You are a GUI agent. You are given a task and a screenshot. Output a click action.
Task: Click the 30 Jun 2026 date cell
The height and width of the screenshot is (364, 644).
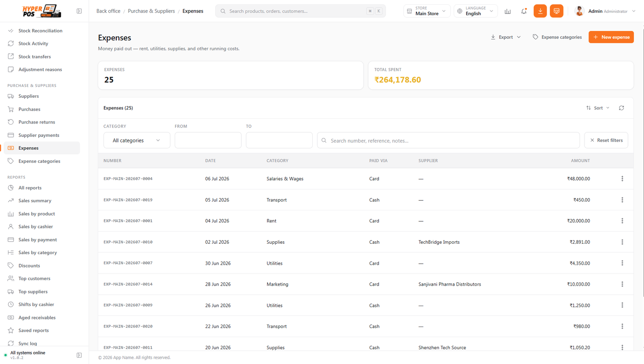click(218, 263)
